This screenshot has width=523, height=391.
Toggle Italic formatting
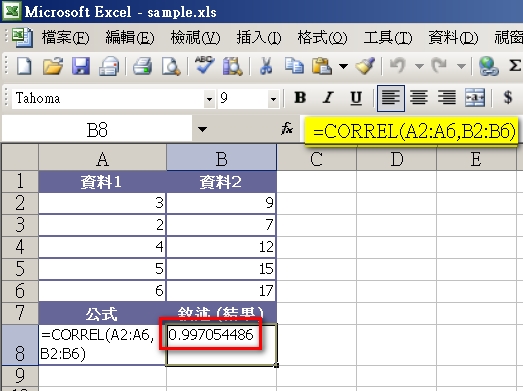coord(328,98)
